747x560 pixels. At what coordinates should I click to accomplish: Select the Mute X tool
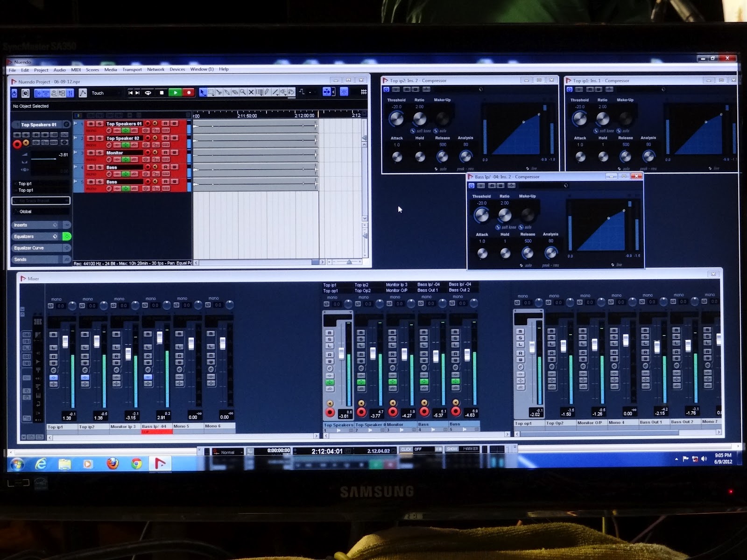251,92
